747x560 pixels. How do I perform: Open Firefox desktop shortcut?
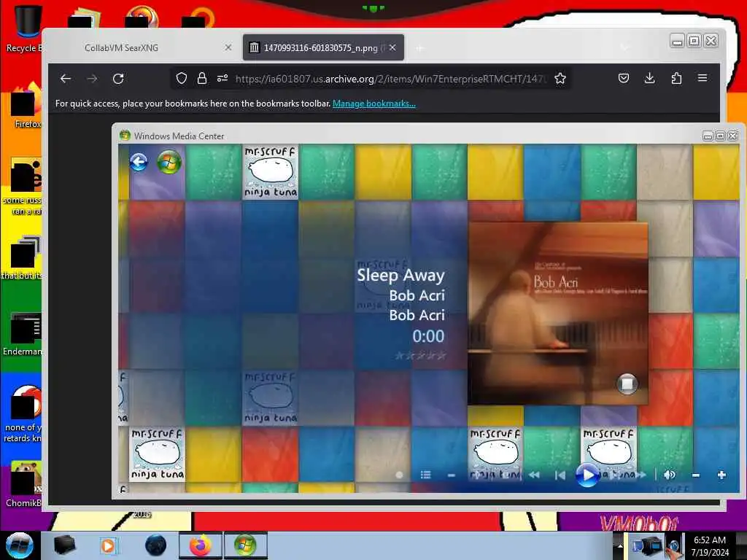point(25,105)
